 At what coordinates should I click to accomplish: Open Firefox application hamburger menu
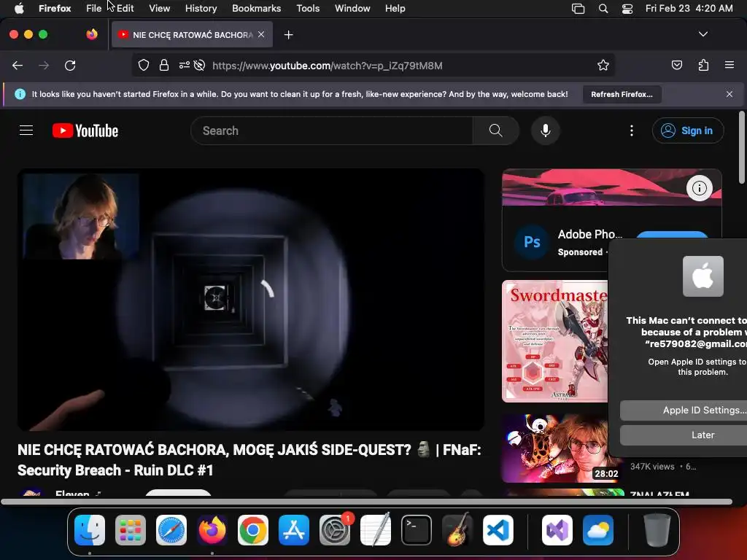tap(729, 65)
